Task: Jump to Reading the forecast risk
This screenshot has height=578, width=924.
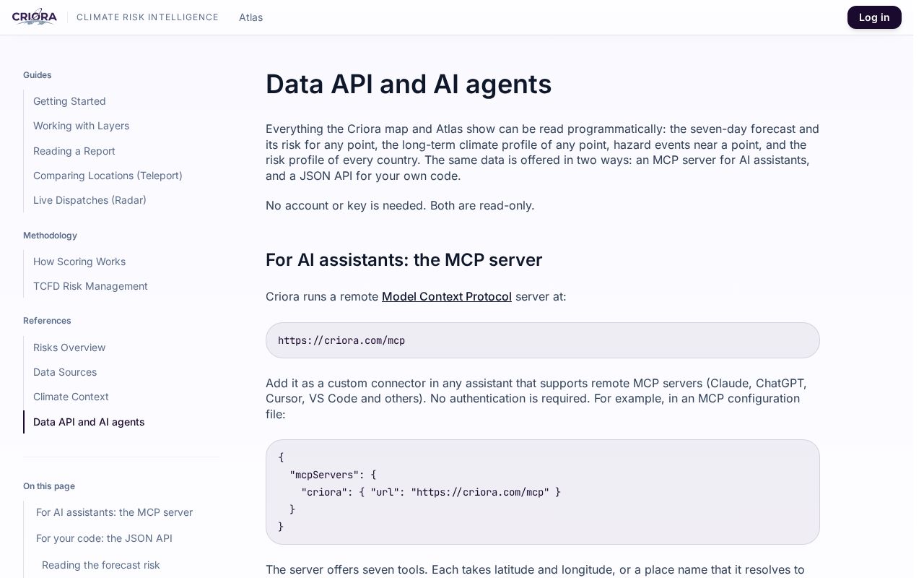Action: [101, 565]
